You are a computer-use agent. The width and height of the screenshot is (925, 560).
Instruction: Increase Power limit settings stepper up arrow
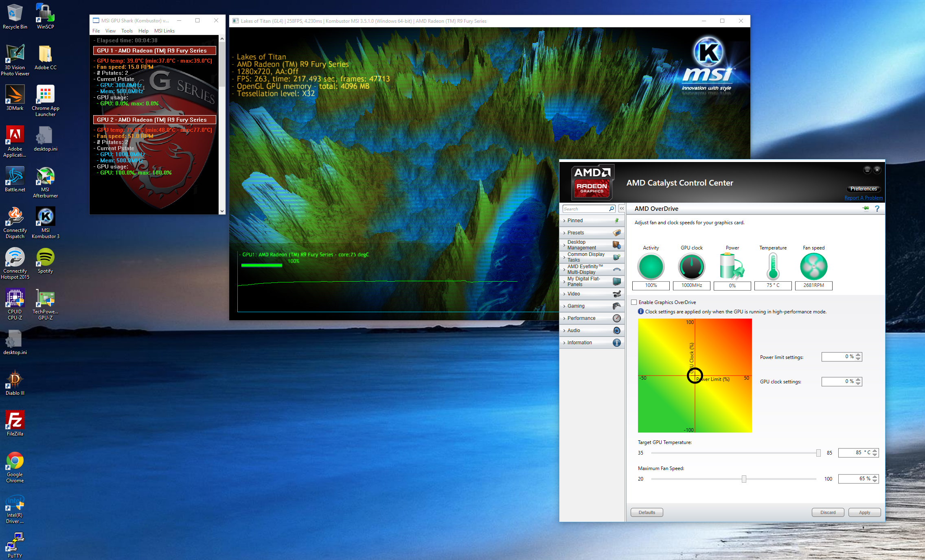click(x=858, y=355)
